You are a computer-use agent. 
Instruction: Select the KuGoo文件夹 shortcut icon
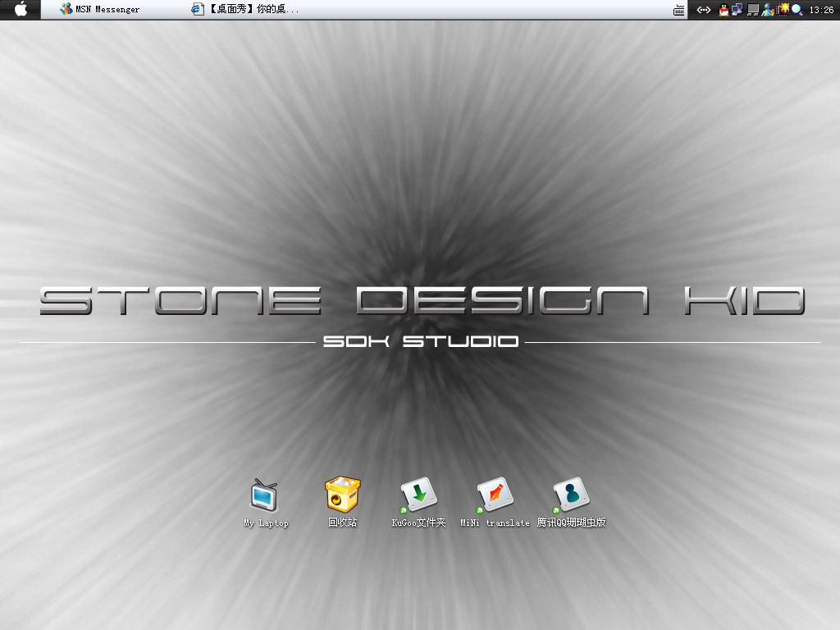418,502
